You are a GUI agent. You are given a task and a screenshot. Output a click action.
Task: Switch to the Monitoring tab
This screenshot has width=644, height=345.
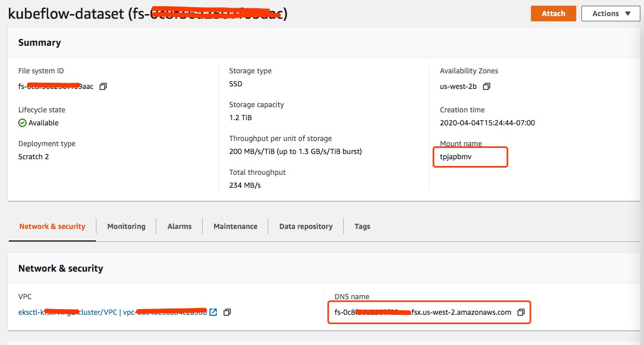[126, 226]
